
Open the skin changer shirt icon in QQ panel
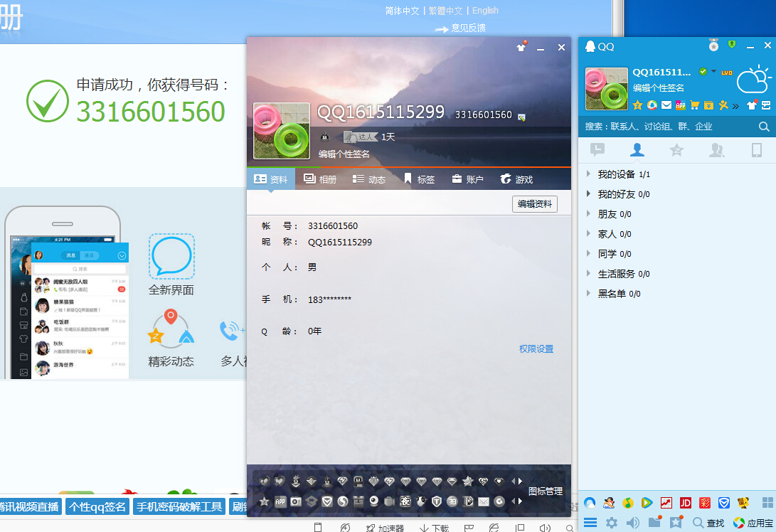(x=752, y=105)
